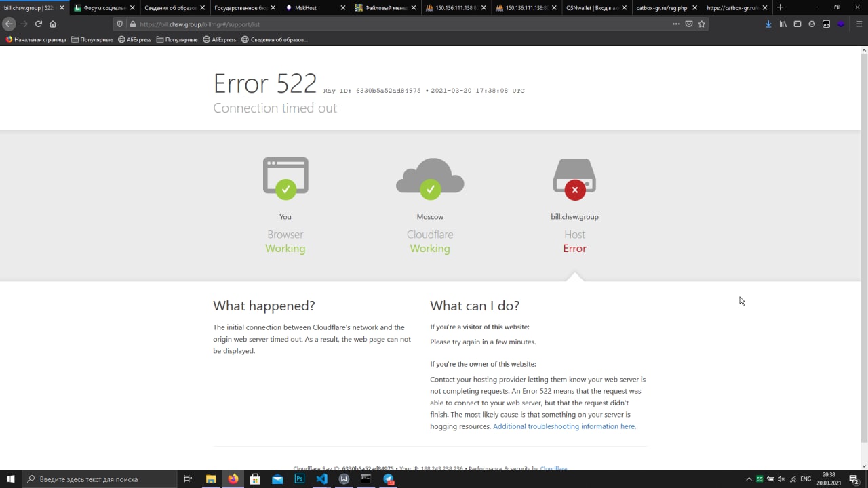Open a new browser tab
The height and width of the screenshot is (488, 868).
click(x=780, y=7)
